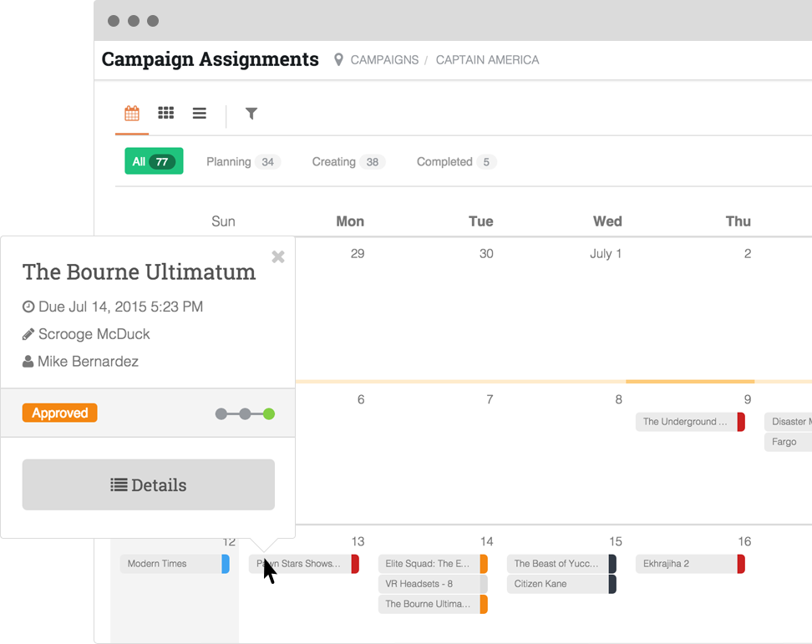Open the Details button

tap(148, 484)
